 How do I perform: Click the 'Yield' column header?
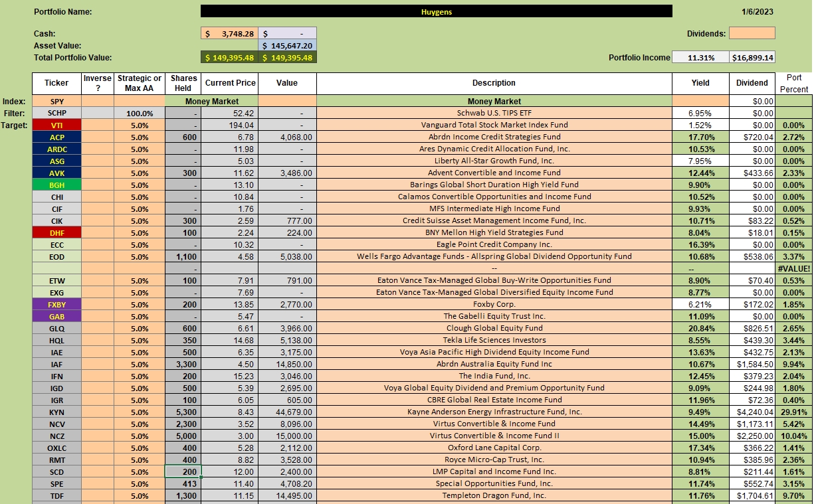700,83
